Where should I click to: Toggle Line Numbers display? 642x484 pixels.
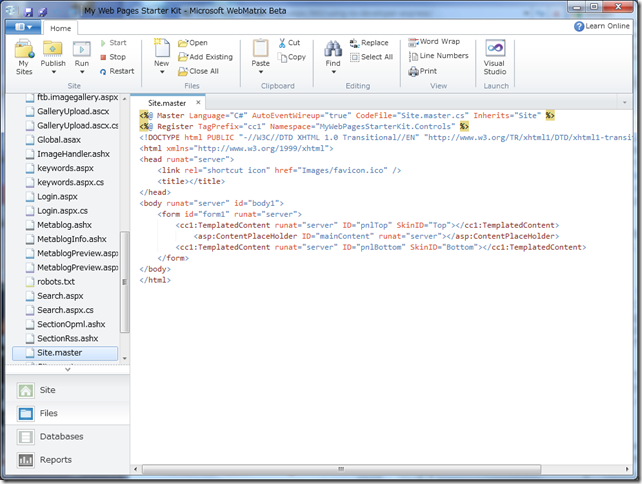(x=438, y=56)
